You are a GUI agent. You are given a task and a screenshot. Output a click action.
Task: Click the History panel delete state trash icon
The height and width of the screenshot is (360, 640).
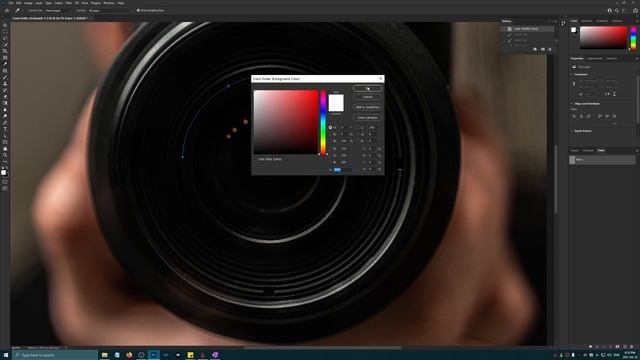(550, 49)
